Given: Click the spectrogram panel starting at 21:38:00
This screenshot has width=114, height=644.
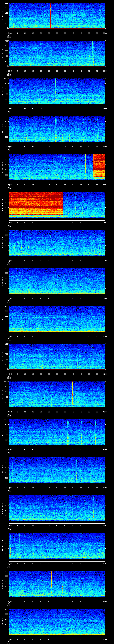Looking at the screenshot, I should pyautogui.click(x=57, y=280).
